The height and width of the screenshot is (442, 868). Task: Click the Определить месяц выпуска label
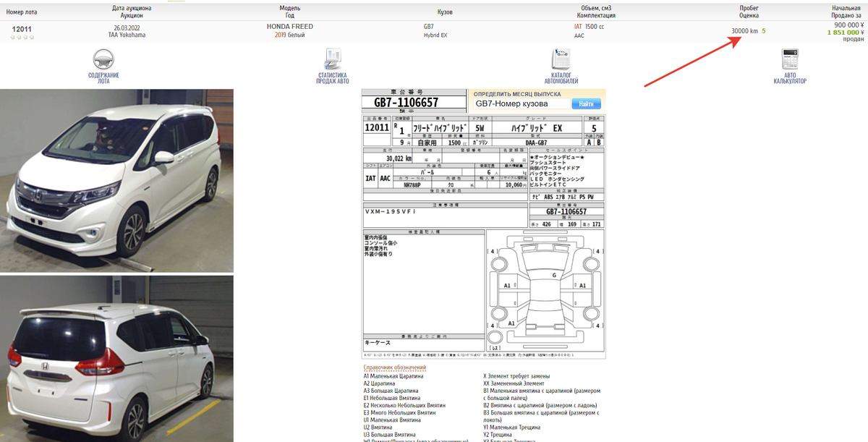tap(517, 94)
